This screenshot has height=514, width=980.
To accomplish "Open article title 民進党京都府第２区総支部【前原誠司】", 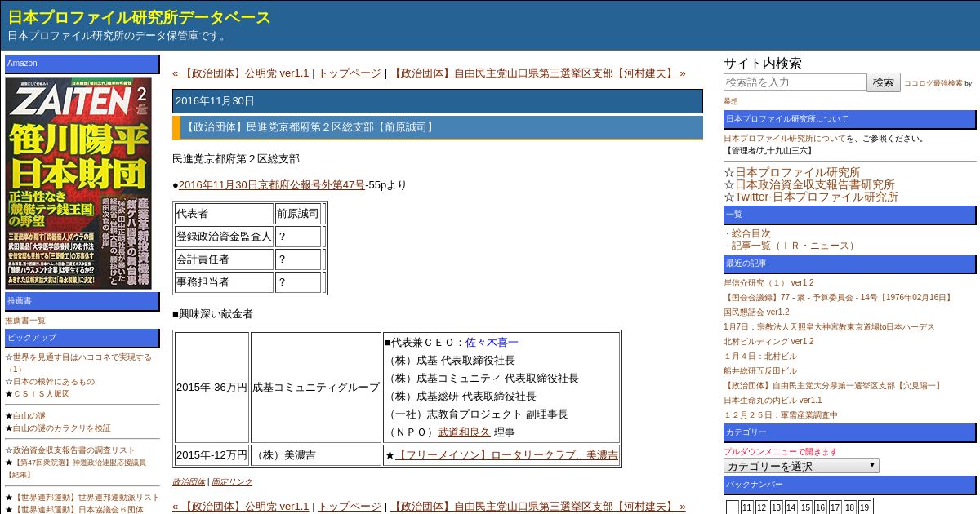I will tap(309, 127).
